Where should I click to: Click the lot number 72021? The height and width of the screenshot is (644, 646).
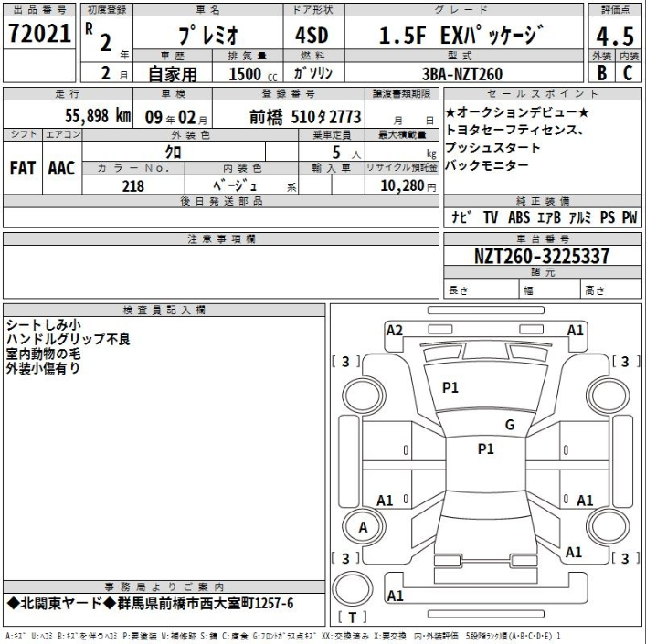click(x=39, y=35)
